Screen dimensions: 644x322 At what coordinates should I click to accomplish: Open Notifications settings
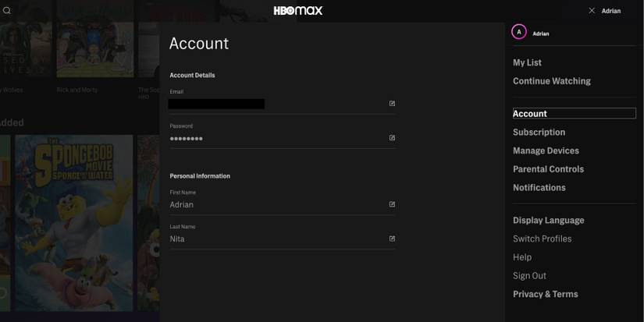[539, 187]
